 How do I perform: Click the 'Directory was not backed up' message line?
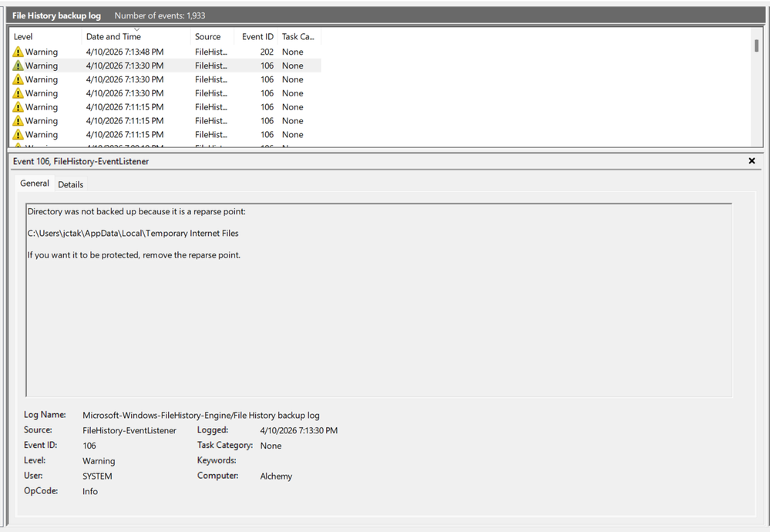pyautogui.click(x=136, y=211)
